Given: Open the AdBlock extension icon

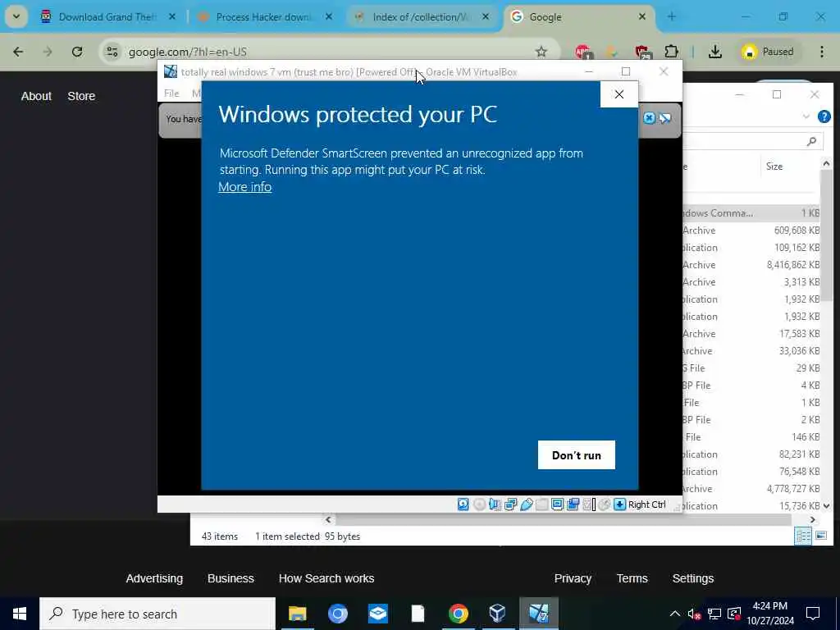Looking at the screenshot, I should (x=583, y=52).
